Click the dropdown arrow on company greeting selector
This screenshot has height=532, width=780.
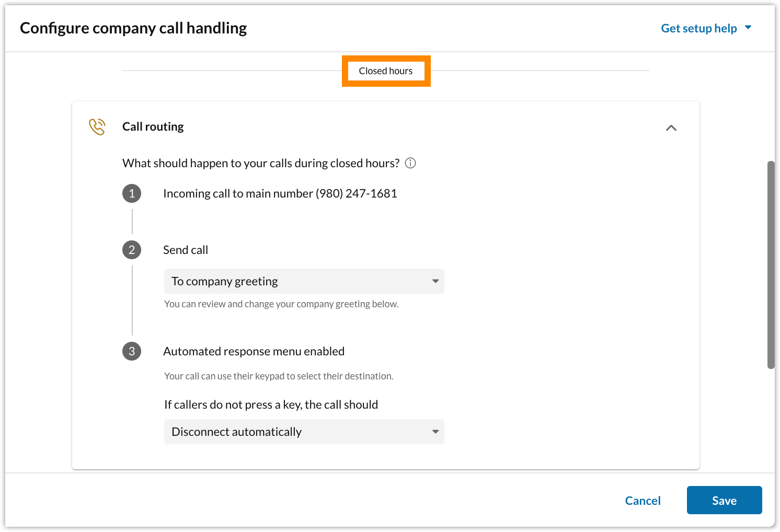(x=435, y=281)
